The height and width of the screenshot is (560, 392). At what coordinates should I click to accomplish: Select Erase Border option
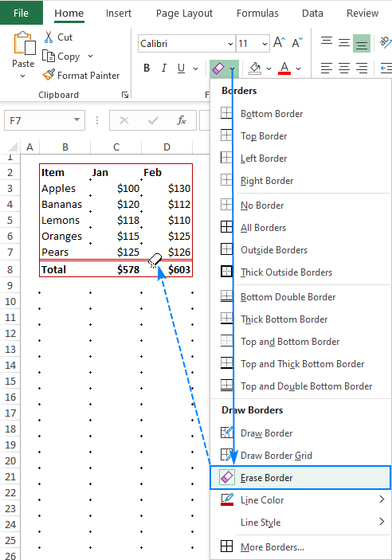click(300, 477)
